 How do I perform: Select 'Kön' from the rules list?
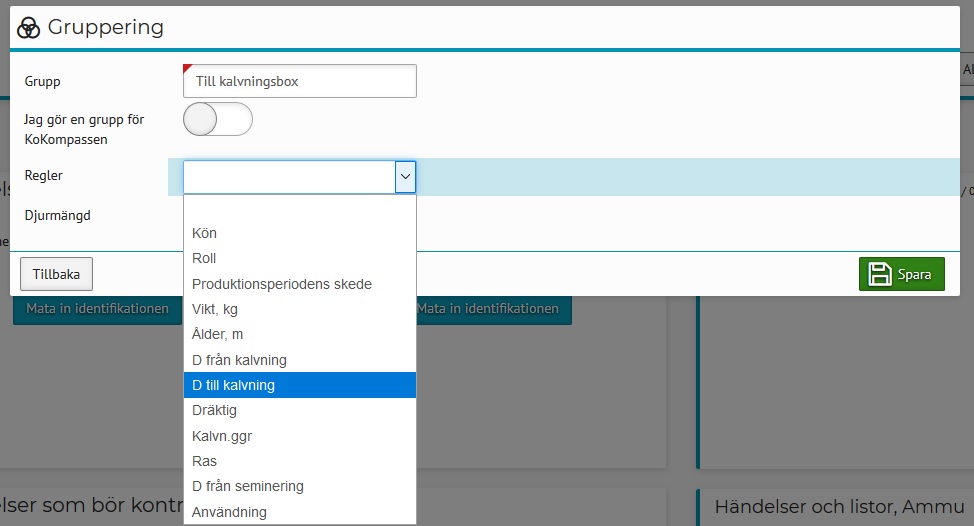[x=204, y=233]
